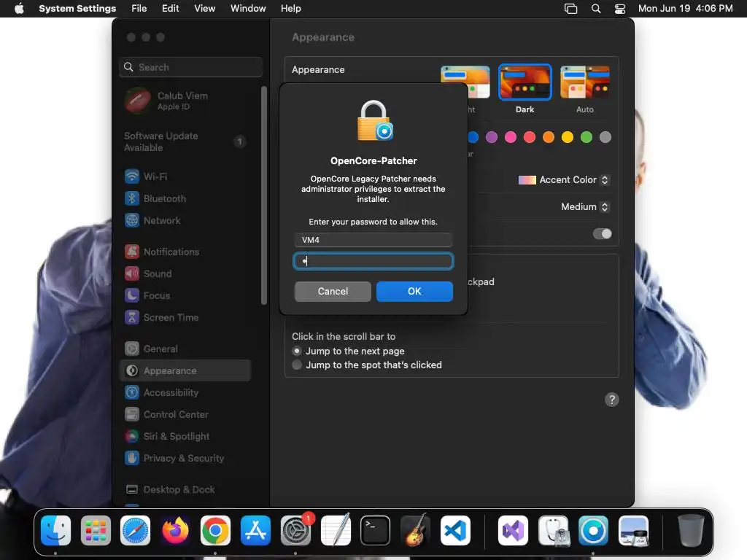
Task: Open Screen Time in sidebar
Action: click(x=185, y=317)
